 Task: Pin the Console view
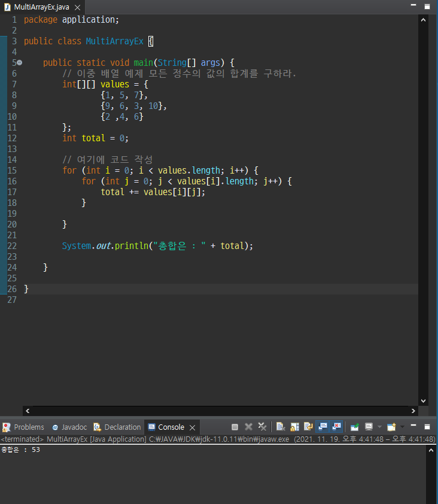point(354,427)
